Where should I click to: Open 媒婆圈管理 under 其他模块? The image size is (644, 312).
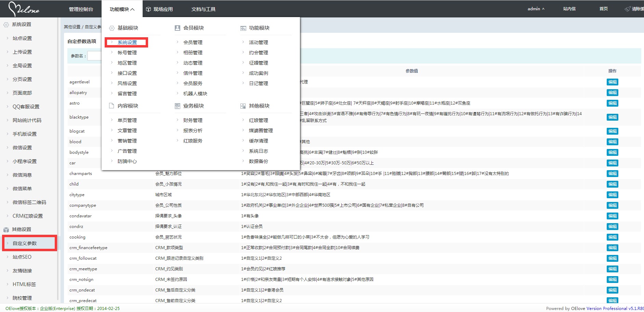pyautogui.click(x=261, y=131)
